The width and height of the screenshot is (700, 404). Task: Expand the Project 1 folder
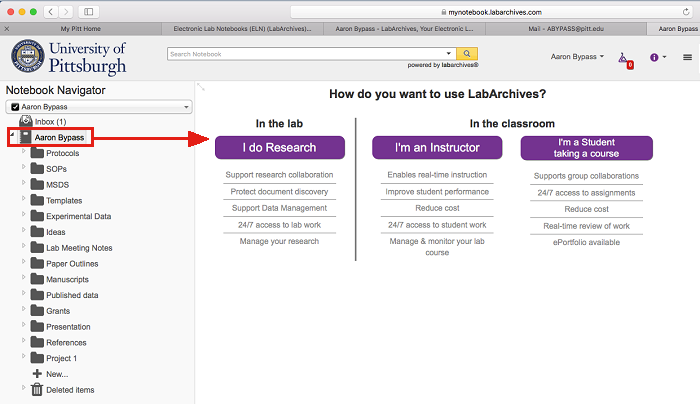coord(24,356)
